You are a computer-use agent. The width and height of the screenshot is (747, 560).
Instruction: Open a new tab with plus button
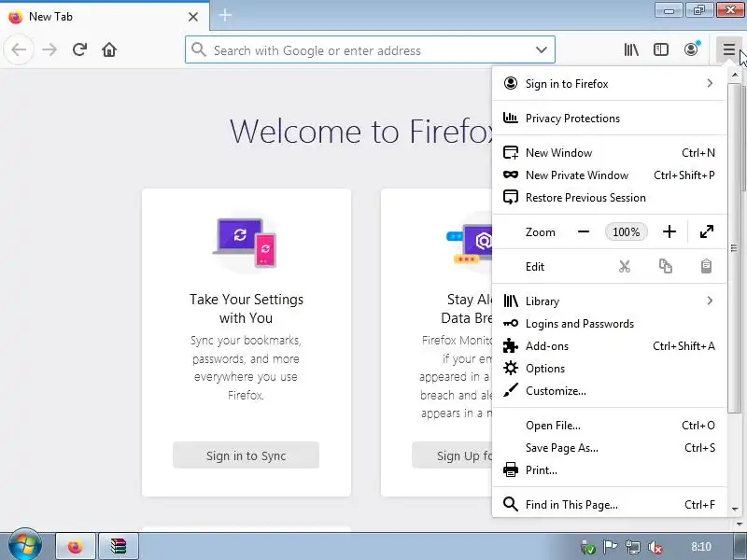[x=225, y=16]
